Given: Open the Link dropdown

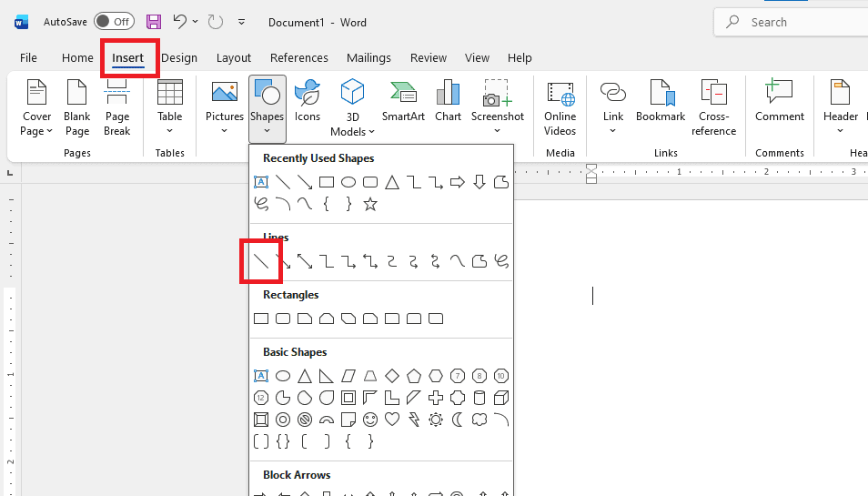Looking at the screenshot, I should click(613, 108).
